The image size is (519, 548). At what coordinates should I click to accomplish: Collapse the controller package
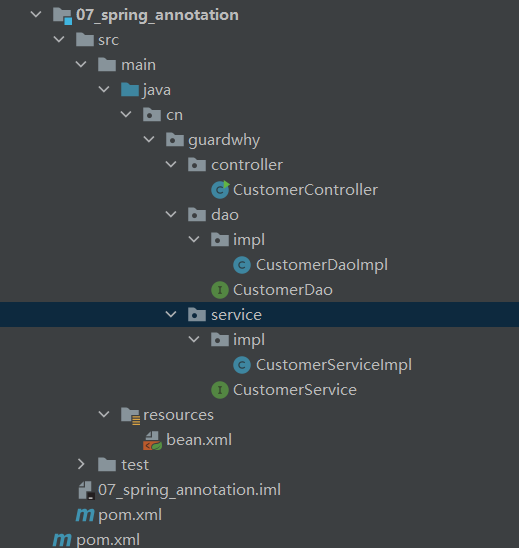coord(171,164)
